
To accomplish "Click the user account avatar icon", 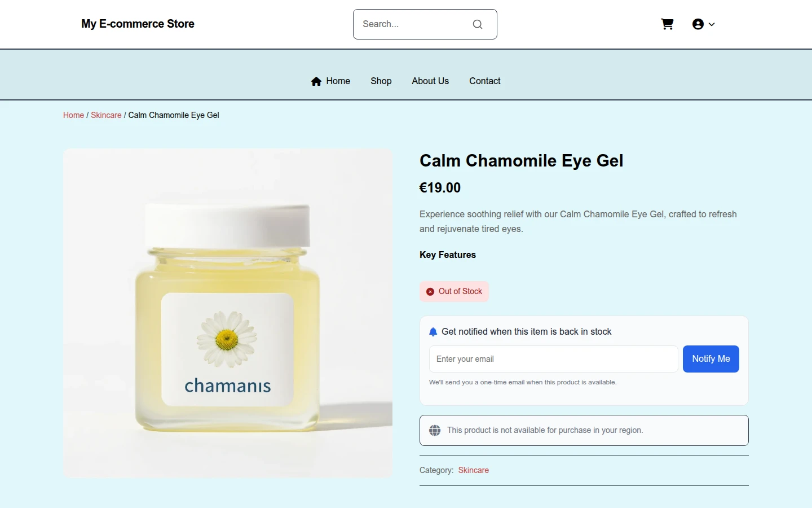I will click(698, 24).
